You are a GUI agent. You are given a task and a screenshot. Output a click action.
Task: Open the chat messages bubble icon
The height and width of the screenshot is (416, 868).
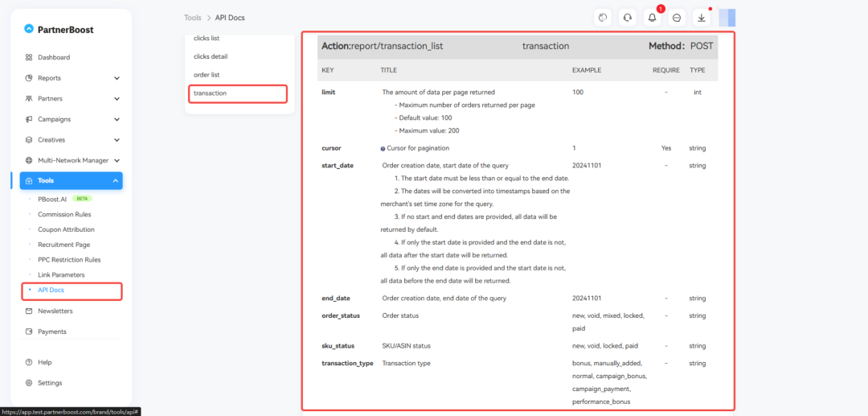point(677,18)
